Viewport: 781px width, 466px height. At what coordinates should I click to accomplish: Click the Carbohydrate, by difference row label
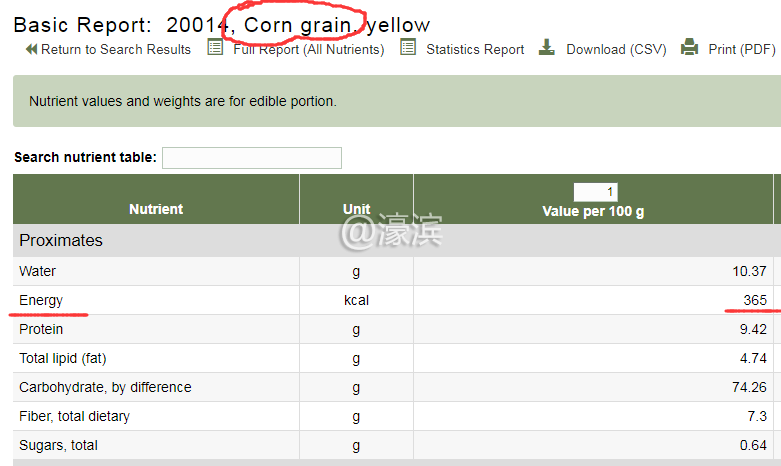pos(105,387)
